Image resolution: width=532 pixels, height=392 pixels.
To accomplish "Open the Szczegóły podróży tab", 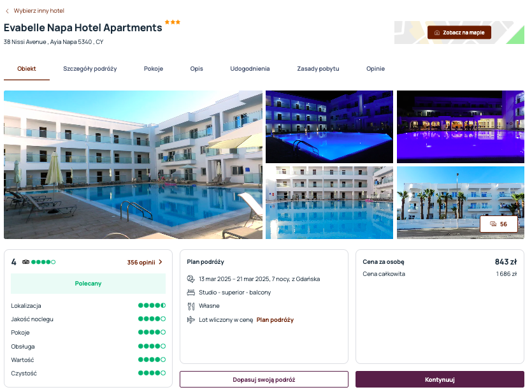I will coord(90,69).
